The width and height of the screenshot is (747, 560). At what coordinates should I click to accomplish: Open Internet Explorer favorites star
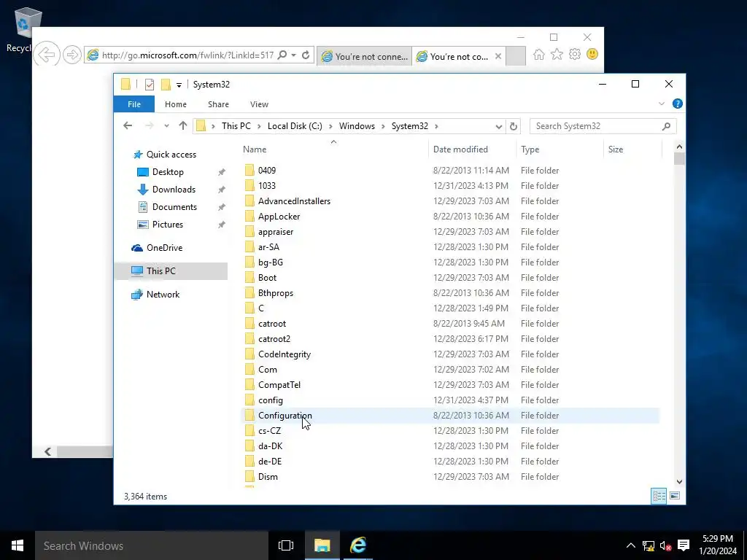557,54
